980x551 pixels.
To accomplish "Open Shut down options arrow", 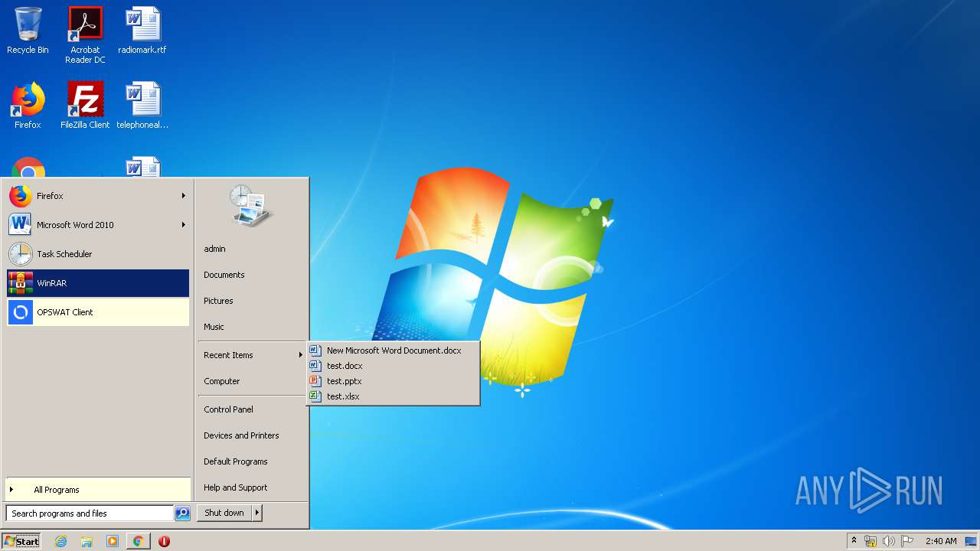I will coord(257,514).
